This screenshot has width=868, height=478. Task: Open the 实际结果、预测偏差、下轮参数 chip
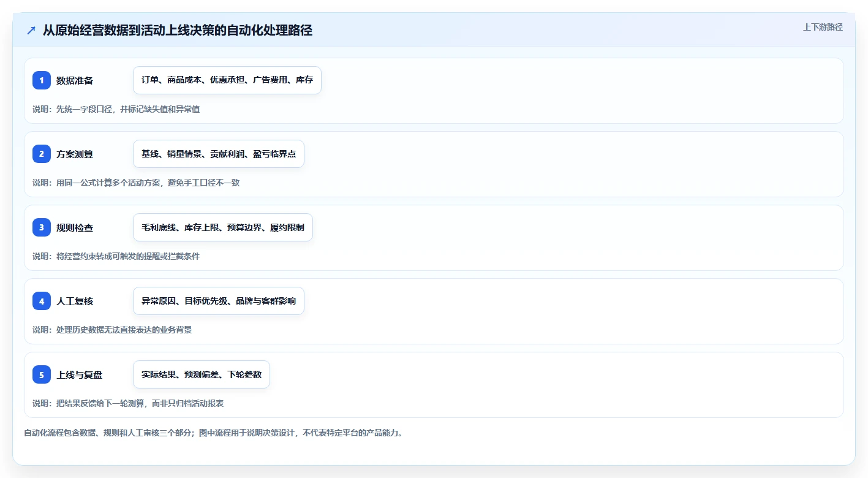pyautogui.click(x=202, y=374)
